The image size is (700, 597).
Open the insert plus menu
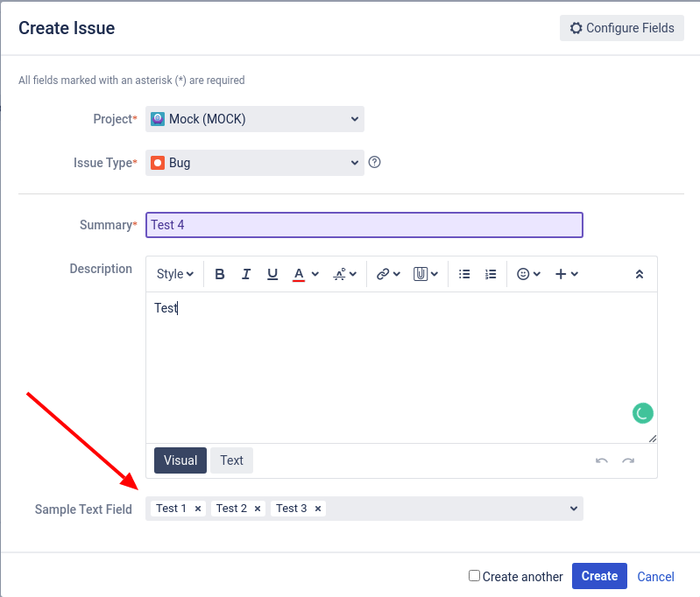pos(566,274)
